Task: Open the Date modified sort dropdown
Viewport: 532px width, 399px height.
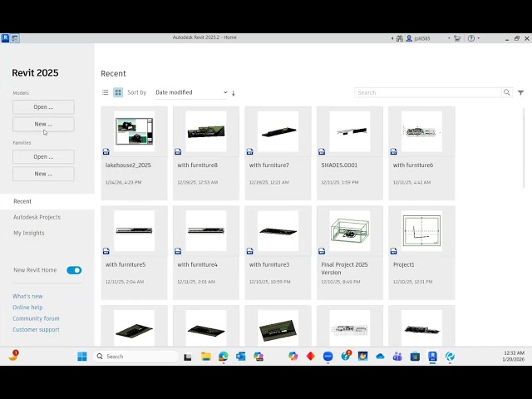Action: [x=190, y=93]
